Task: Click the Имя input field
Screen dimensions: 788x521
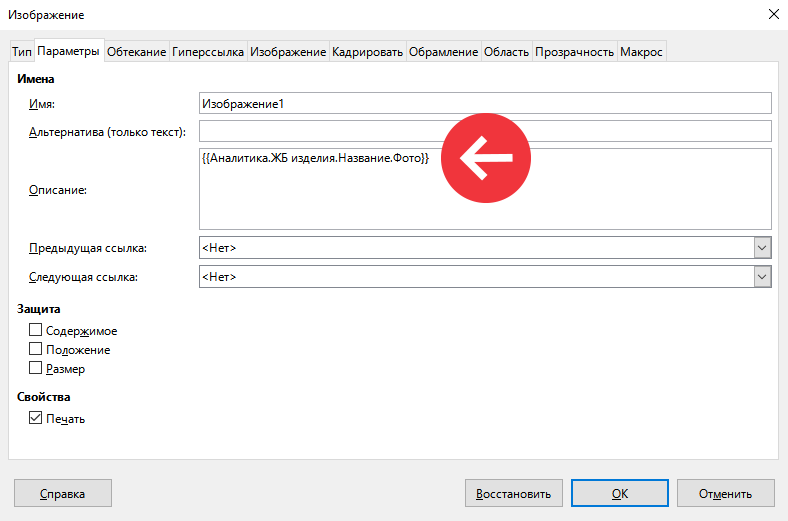Action: coord(485,103)
